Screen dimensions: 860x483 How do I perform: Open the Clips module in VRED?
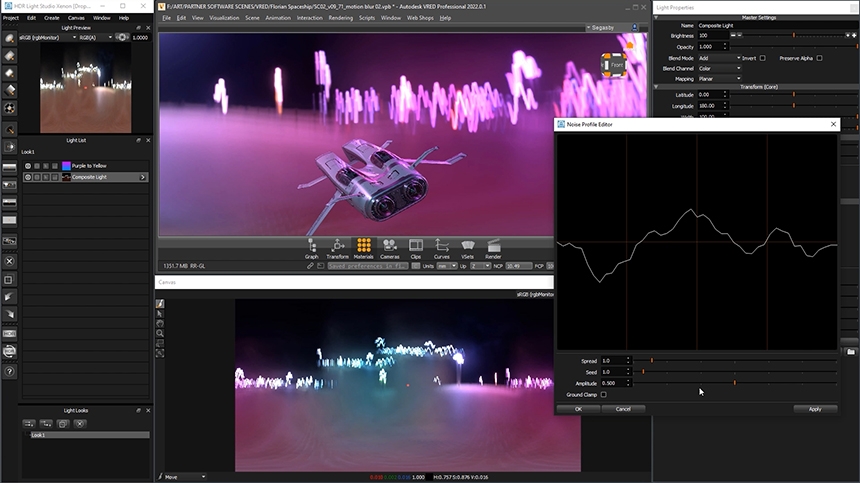pyautogui.click(x=416, y=248)
